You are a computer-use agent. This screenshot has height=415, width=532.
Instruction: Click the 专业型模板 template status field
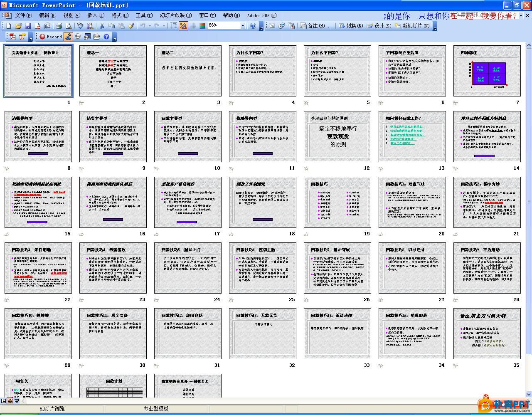156,409
